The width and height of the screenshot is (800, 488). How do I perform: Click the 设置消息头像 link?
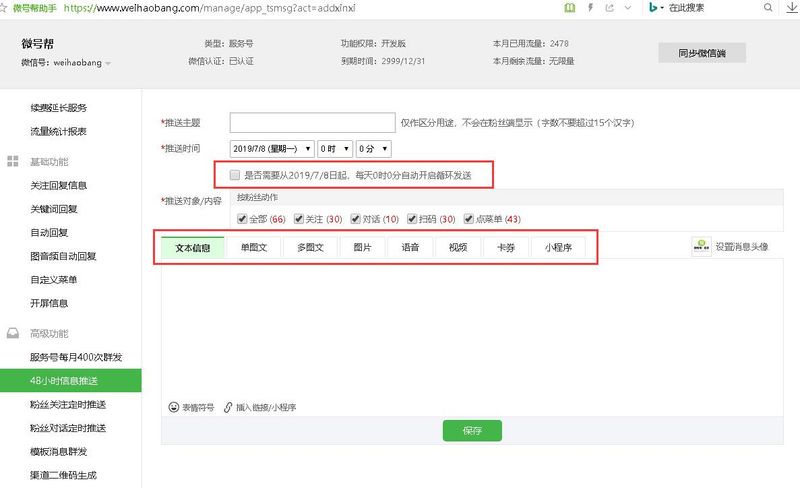(741, 247)
